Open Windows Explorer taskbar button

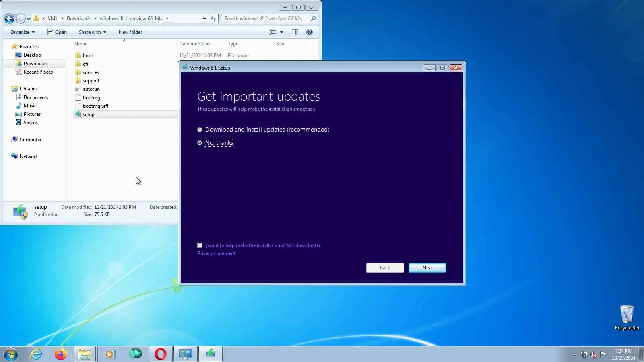pyautogui.click(x=85, y=354)
